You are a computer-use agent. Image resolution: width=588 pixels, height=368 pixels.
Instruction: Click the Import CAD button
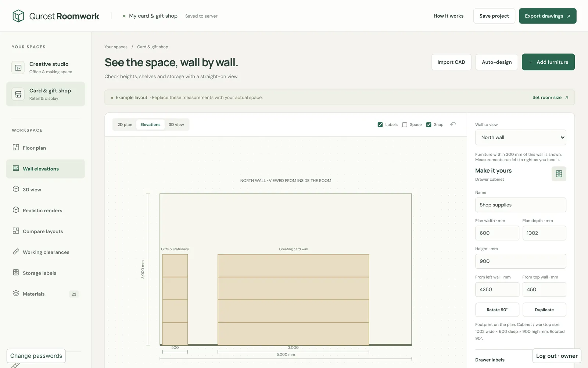451,62
